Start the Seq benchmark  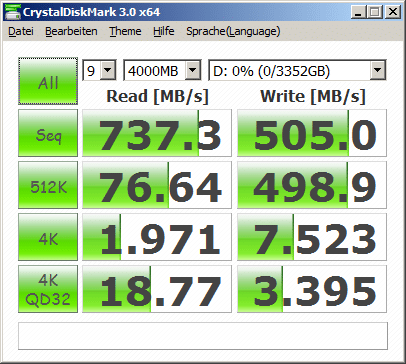click(48, 133)
